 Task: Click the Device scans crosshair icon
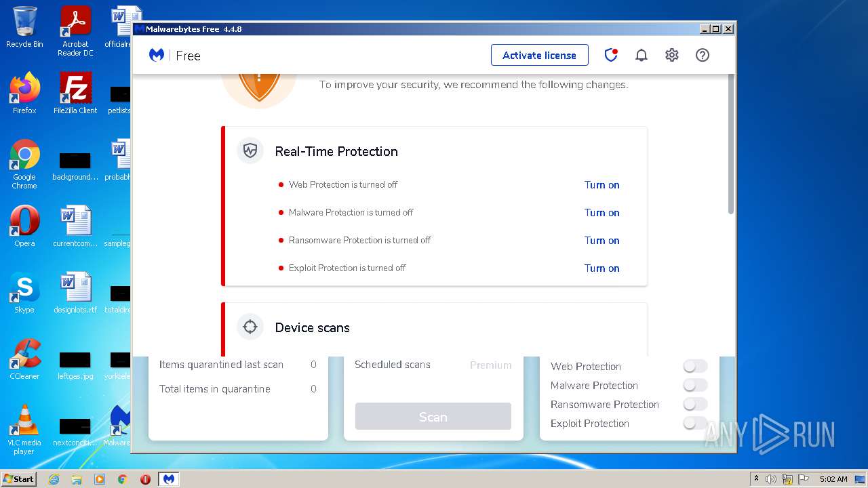coord(250,327)
